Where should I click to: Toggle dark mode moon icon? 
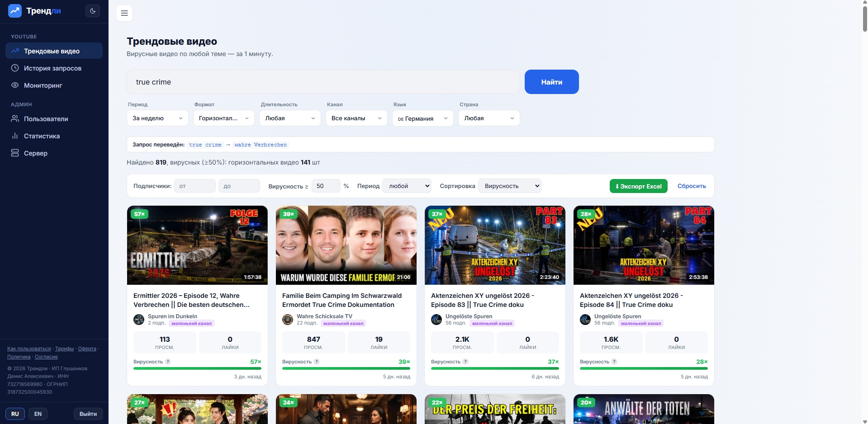93,11
